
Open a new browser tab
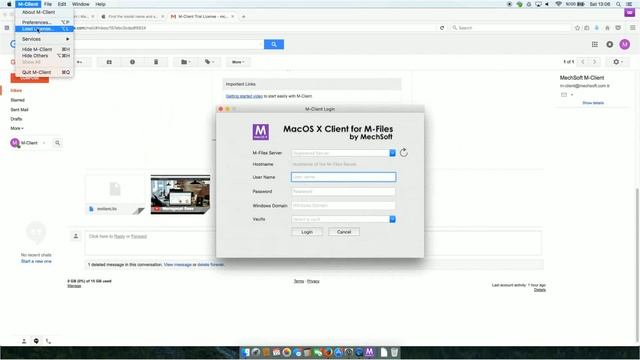pos(244,17)
